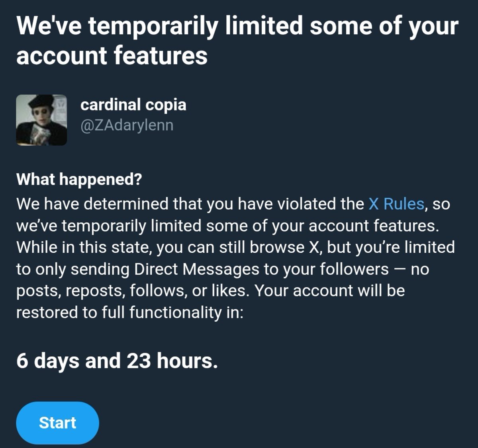Click the cardinal copia profile picture
The image size is (478, 448).
(41, 120)
